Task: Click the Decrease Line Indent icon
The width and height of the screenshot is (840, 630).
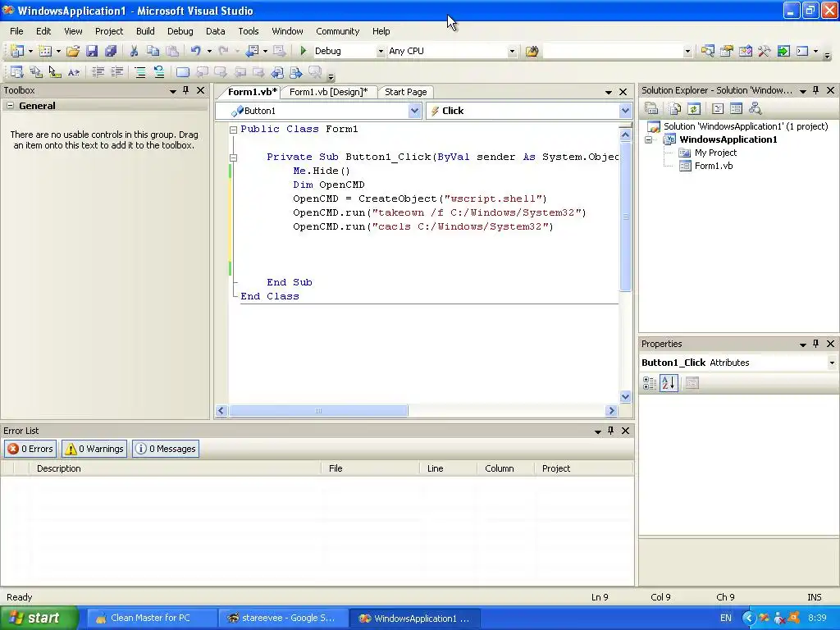Action: (98, 72)
